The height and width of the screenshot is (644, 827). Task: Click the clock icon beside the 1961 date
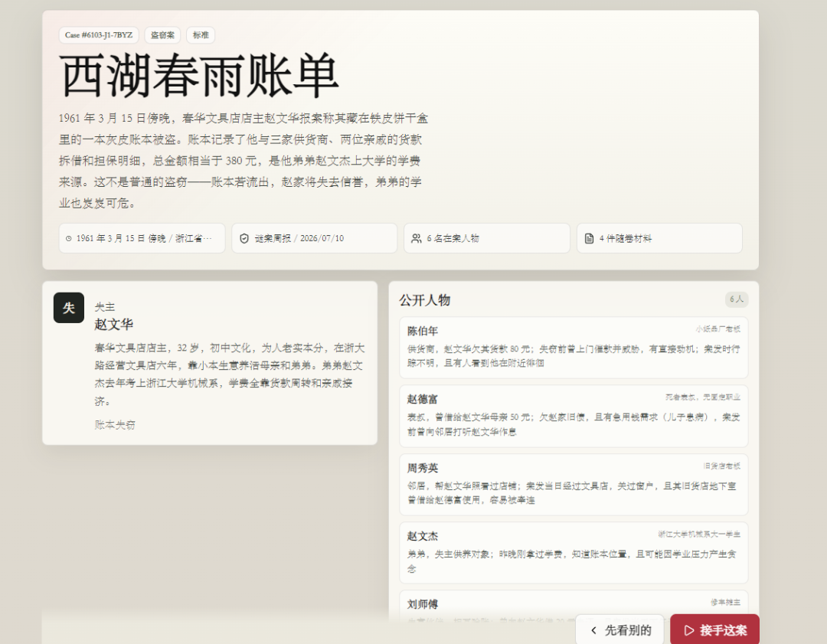coord(69,238)
